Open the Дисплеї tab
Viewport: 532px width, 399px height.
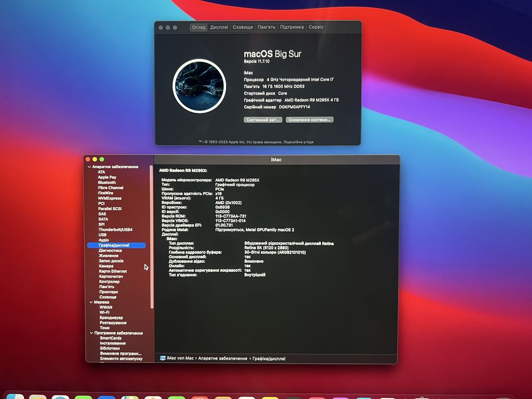219,27
